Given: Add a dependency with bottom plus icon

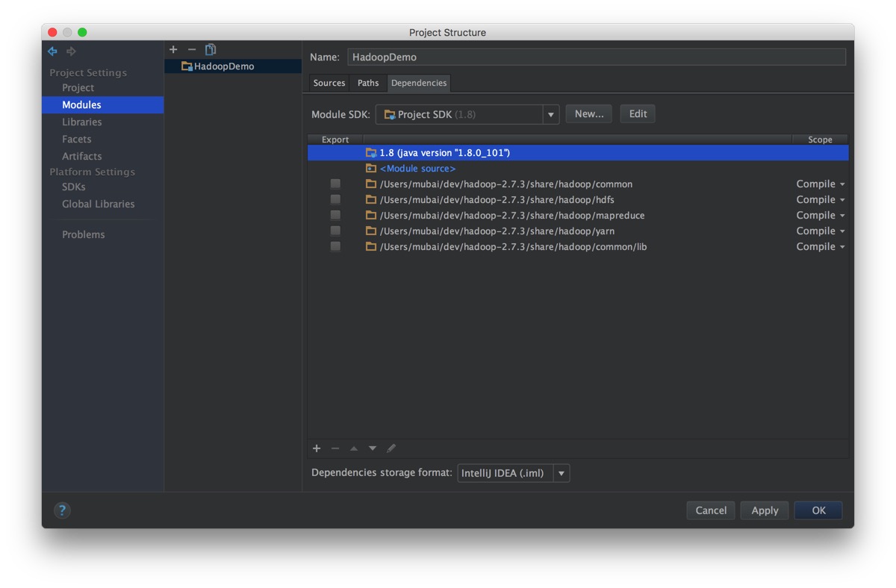Looking at the screenshot, I should [317, 448].
